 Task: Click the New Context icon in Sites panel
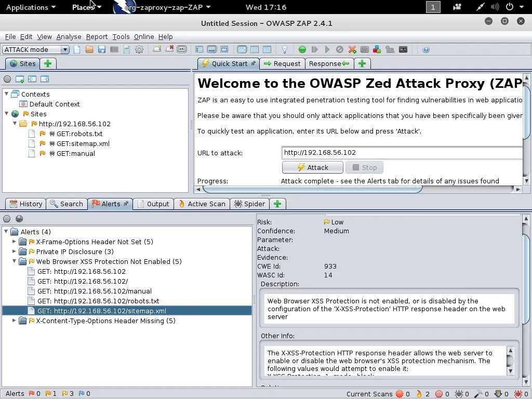[19, 79]
